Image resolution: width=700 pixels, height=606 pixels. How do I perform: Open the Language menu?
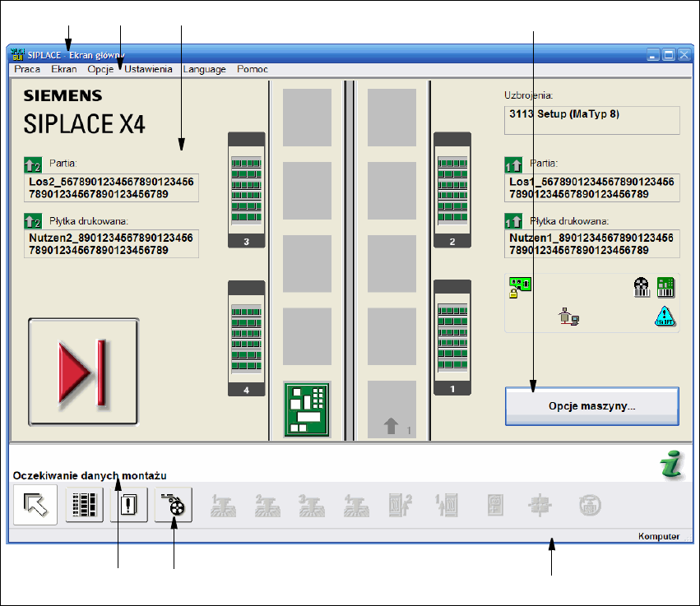tap(205, 69)
